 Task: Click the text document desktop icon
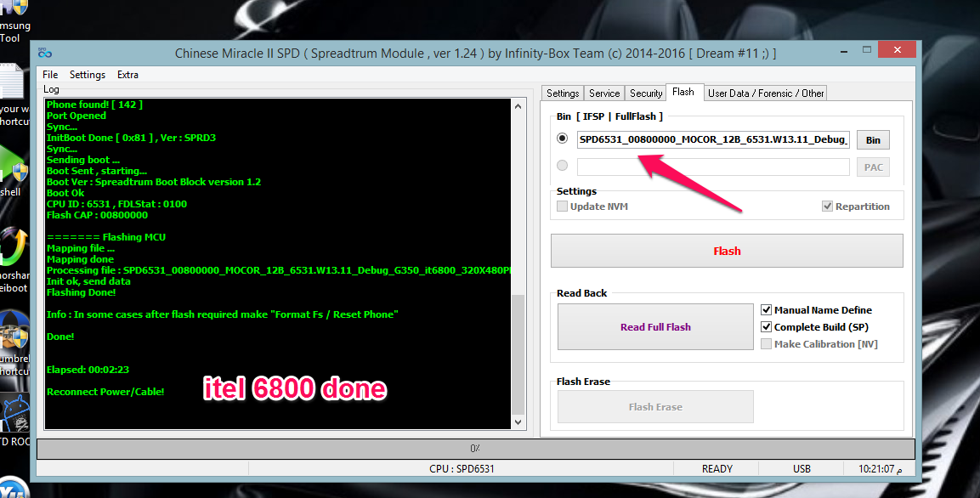point(13,82)
